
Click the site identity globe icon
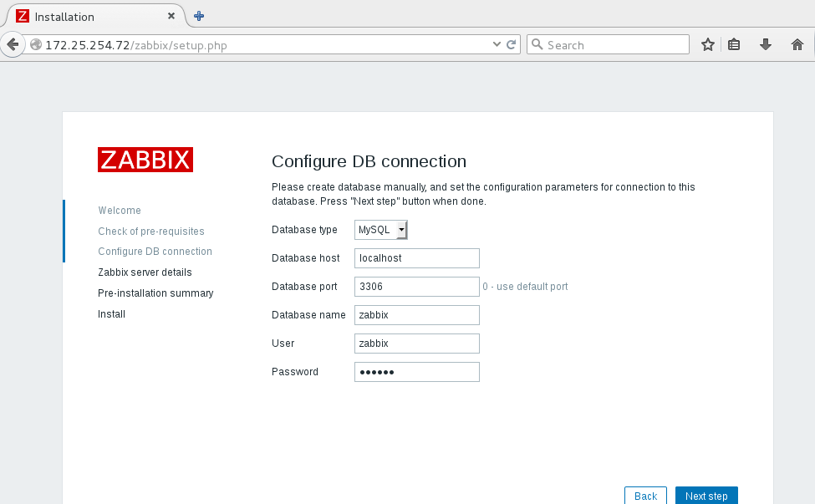click(35, 44)
